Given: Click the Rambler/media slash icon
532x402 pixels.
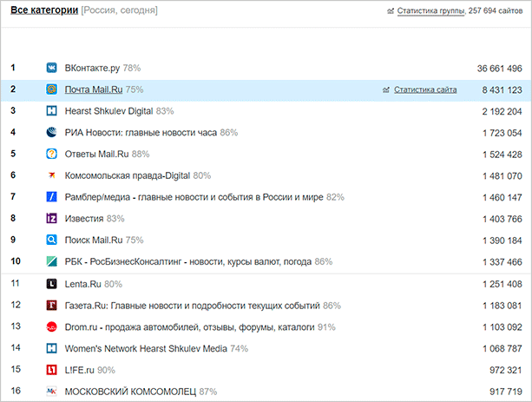Looking at the screenshot, I should coord(52,197).
